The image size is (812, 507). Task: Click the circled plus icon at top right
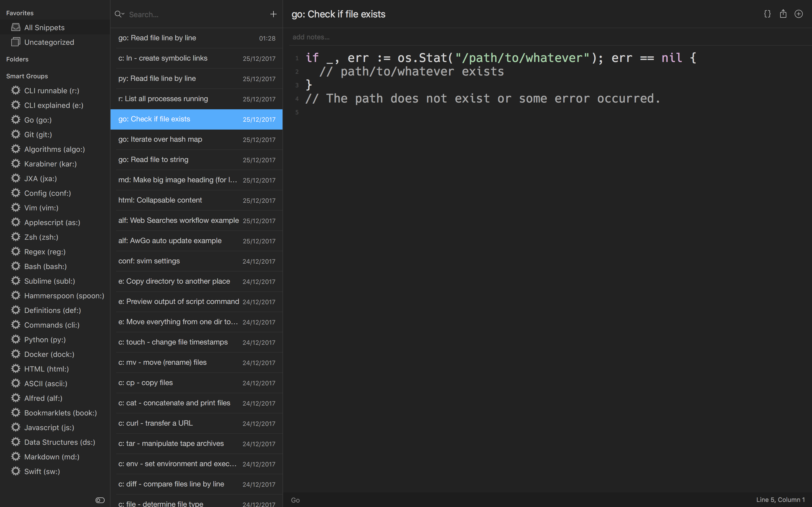pos(798,14)
